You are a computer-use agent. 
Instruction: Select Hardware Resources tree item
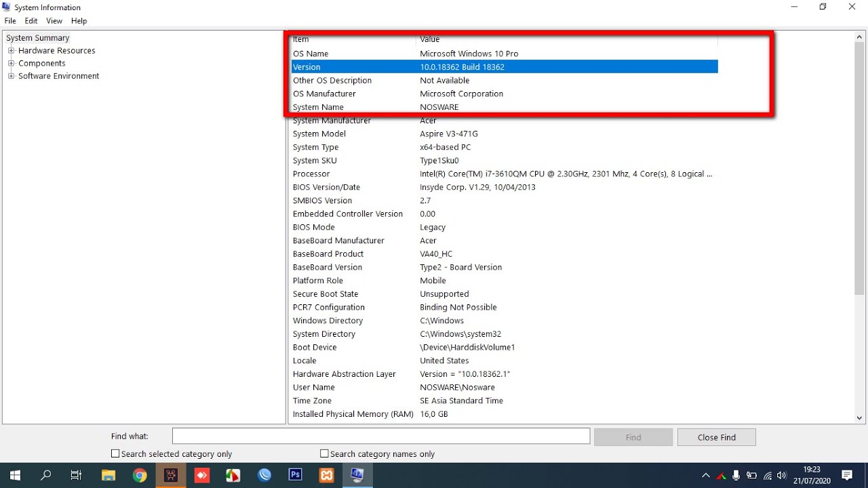tap(57, 51)
